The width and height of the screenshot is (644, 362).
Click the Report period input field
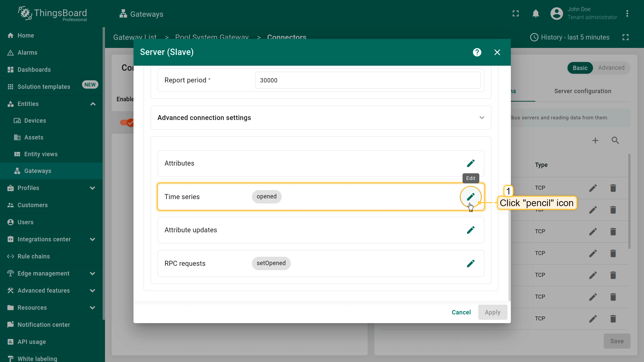pos(368,80)
